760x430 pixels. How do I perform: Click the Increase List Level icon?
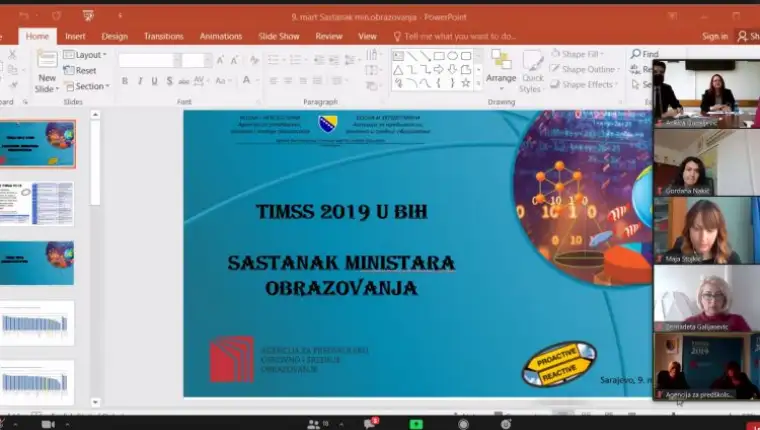334,60
